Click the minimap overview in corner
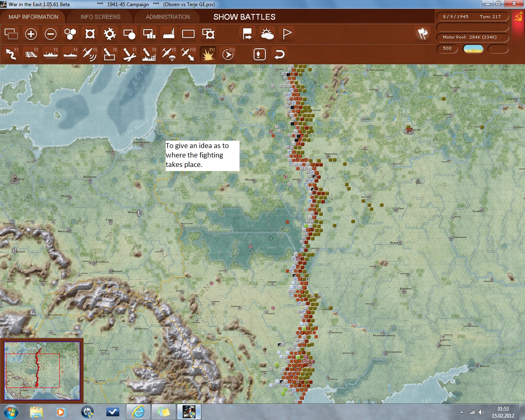Image resolution: width=525 pixels, height=420 pixels. (41, 370)
